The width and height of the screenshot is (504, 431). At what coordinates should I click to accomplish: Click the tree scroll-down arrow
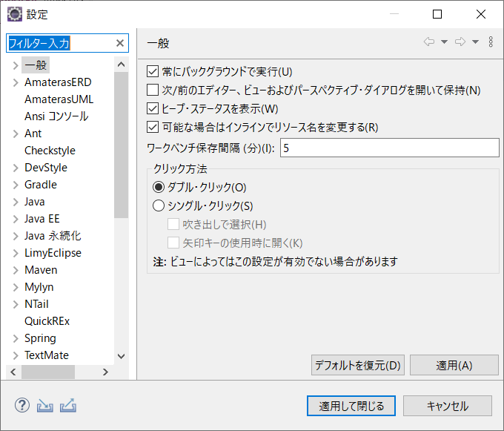click(x=121, y=356)
